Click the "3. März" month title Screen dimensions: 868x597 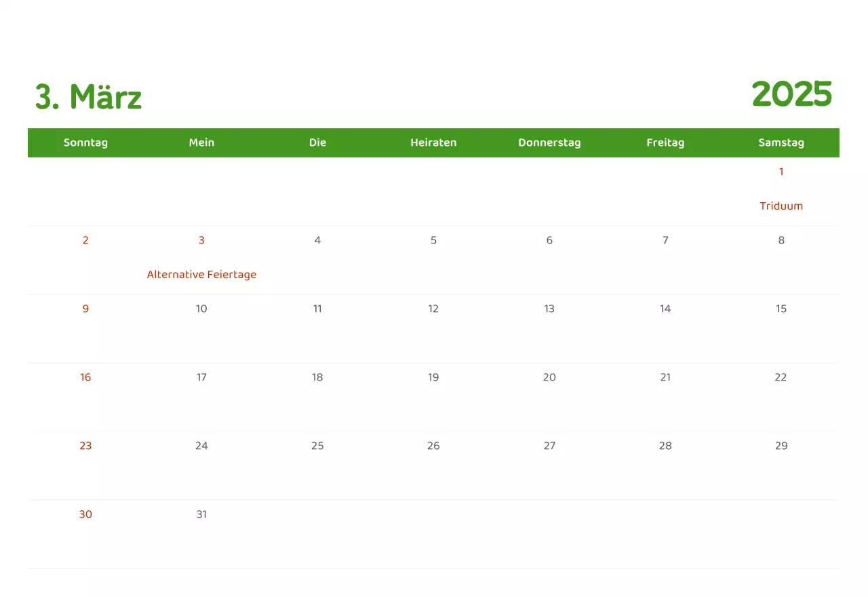pyautogui.click(x=88, y=97)
